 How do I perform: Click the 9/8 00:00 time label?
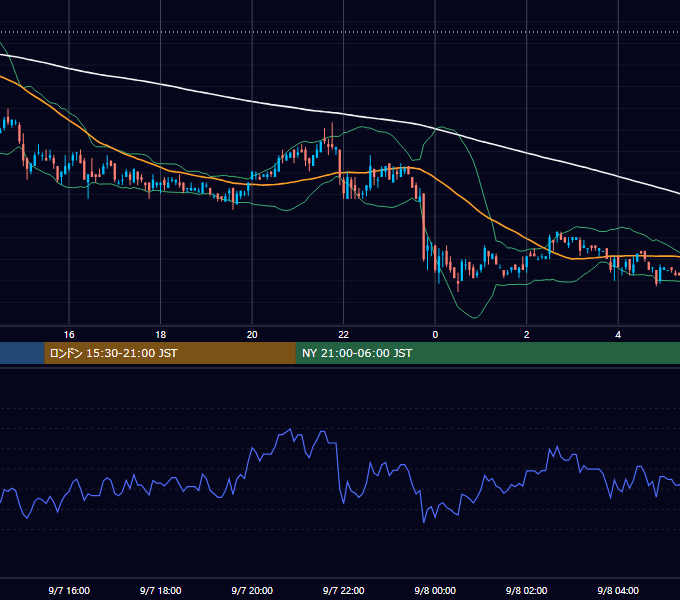(x=435, y=590)
